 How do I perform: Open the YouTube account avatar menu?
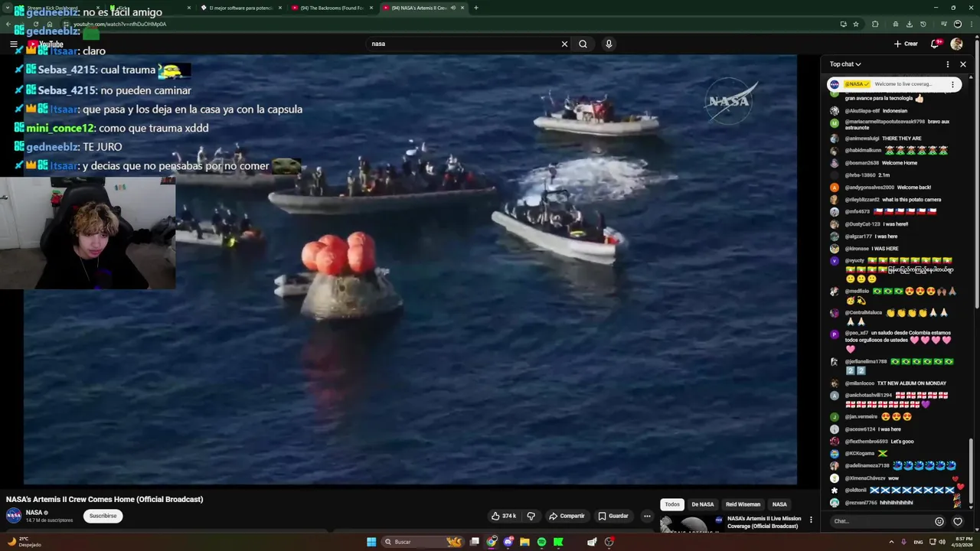(956, 44)
